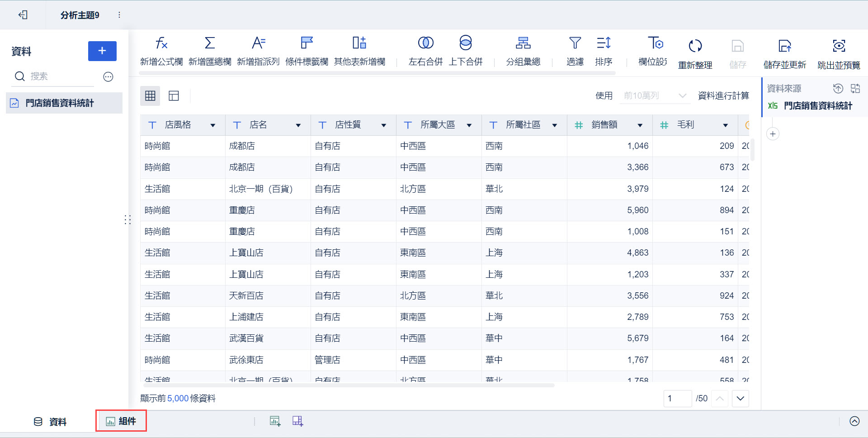Open the 銷售額 column dropdown arrow
Viewport: 868px width, 438px height.
point(640,125)
